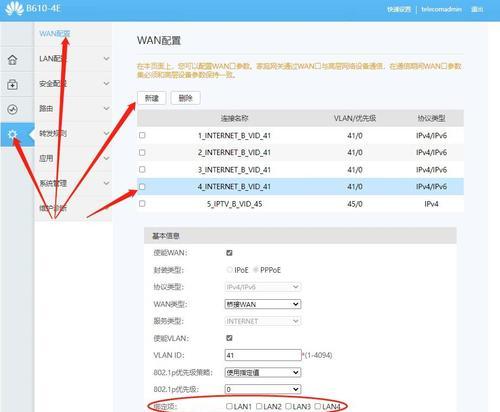The width and height of the screenshot is (500, 412).
Task: Open the status monitor icon in the sidebar
Action: coord(12,109)
